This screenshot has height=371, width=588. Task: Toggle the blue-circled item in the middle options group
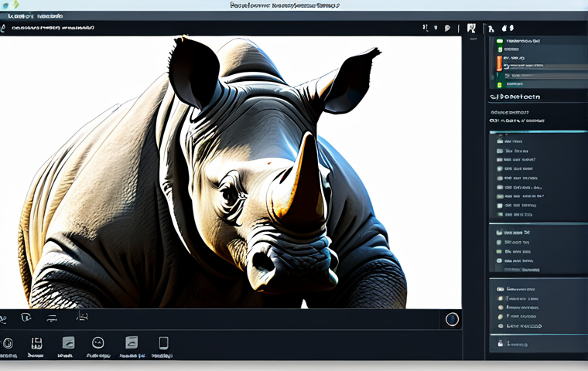coord(499,260)
